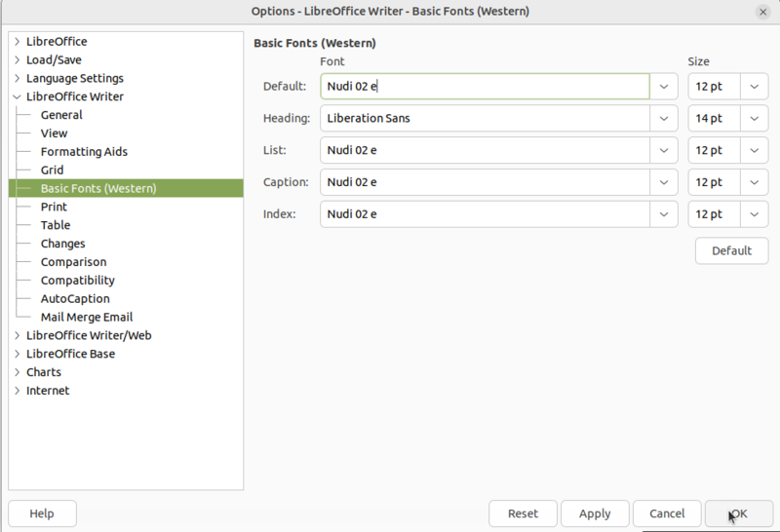This screenshot has width=780, height=532.
Task: Click the Index font text field
Action: click(x=485, y=214)
